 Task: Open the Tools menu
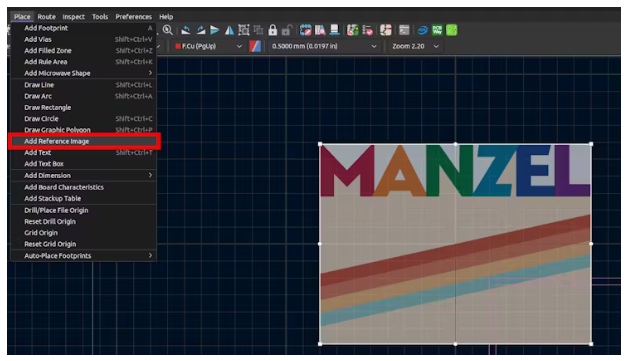(100, 16)
